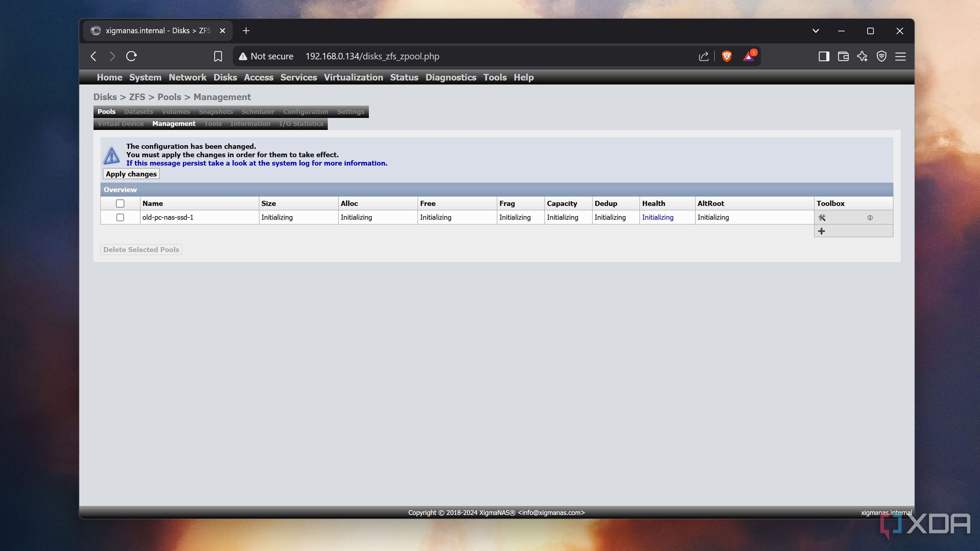Add a new pool with plus icon
The height and width of the screenshot is (551, 980).
(x=821, y=231)
